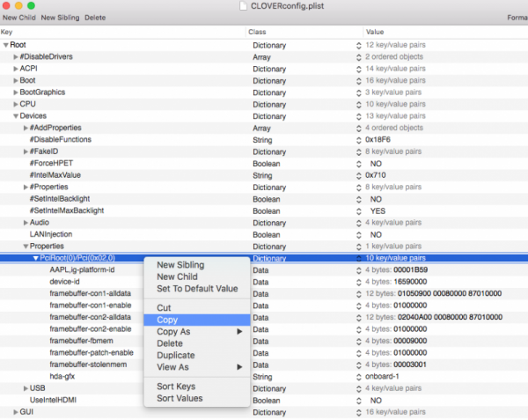Click the value onboard-1
528x420 pixels.
[382, 376]
